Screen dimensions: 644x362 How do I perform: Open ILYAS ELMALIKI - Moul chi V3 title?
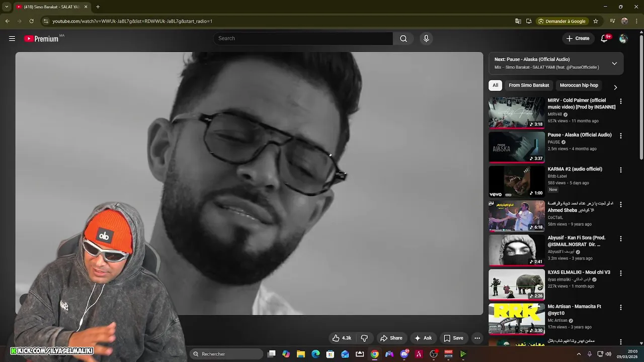(579, 273)
